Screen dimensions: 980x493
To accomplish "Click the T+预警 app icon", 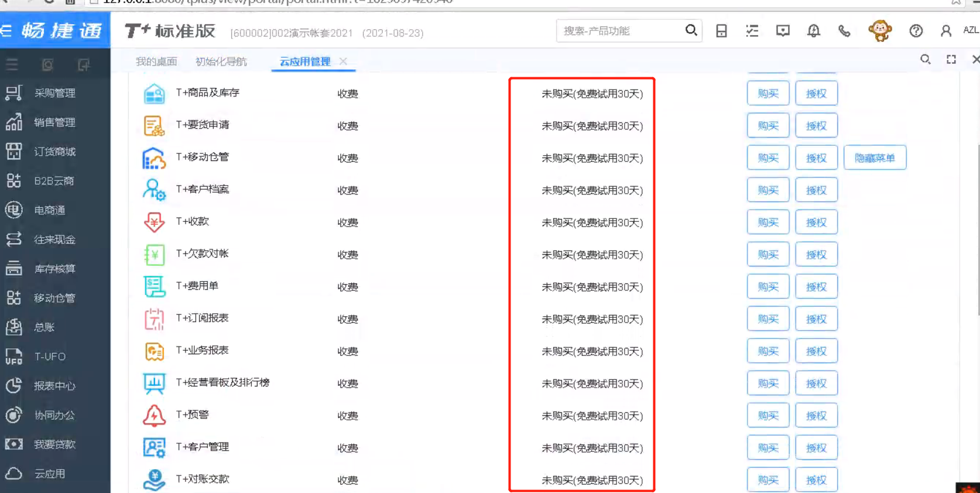I will (x=154, y=416).
